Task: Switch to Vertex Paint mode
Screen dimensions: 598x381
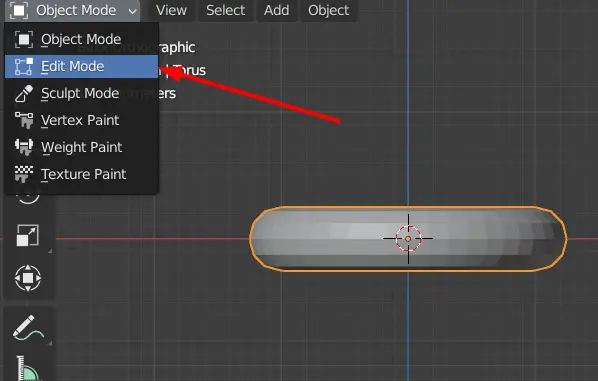Action: coord(81,121)
